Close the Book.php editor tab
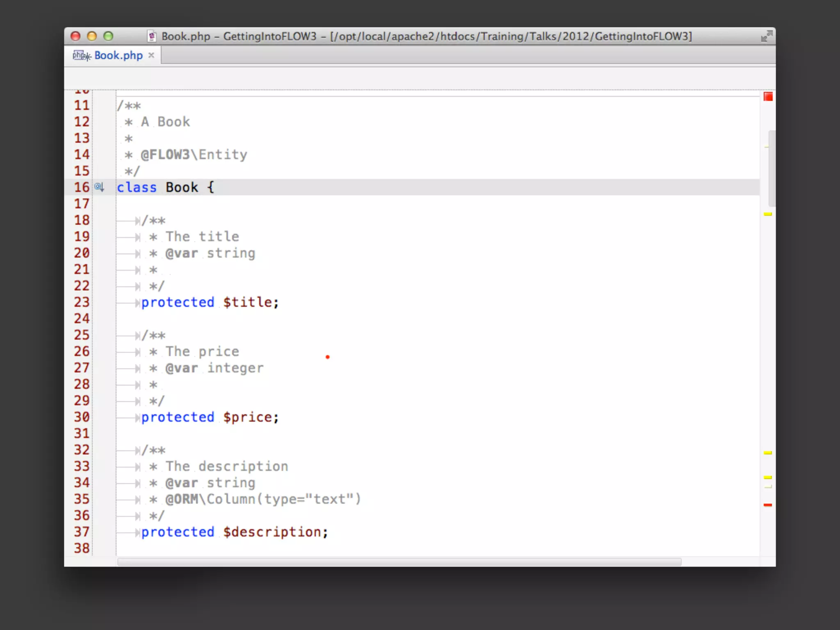 point(151,55)
